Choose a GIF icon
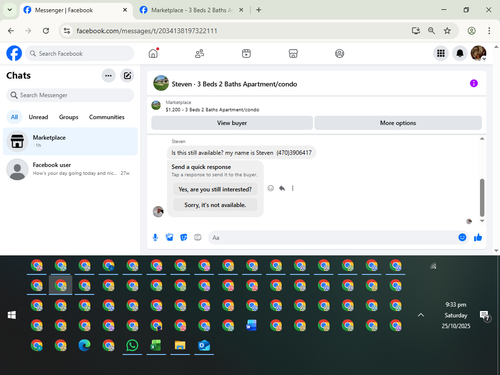The height and width of the screenshot is (375, 500). click(x=198, y=237)
